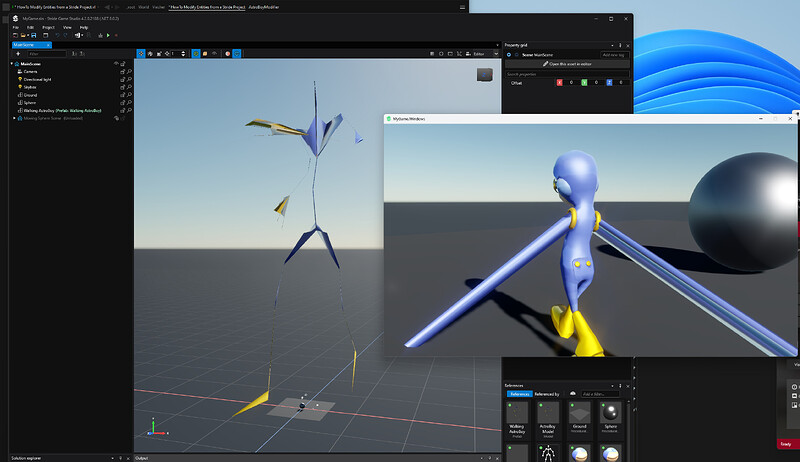Open the Help menu
Screen dimensions: 800x462
pyautogui.click(x=84, y=28)
